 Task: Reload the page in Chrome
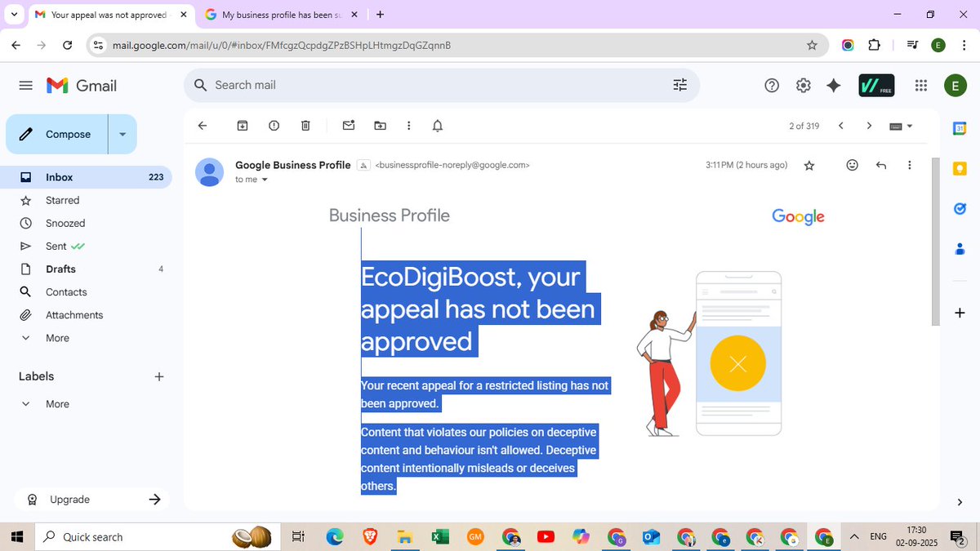click(67, 45)
